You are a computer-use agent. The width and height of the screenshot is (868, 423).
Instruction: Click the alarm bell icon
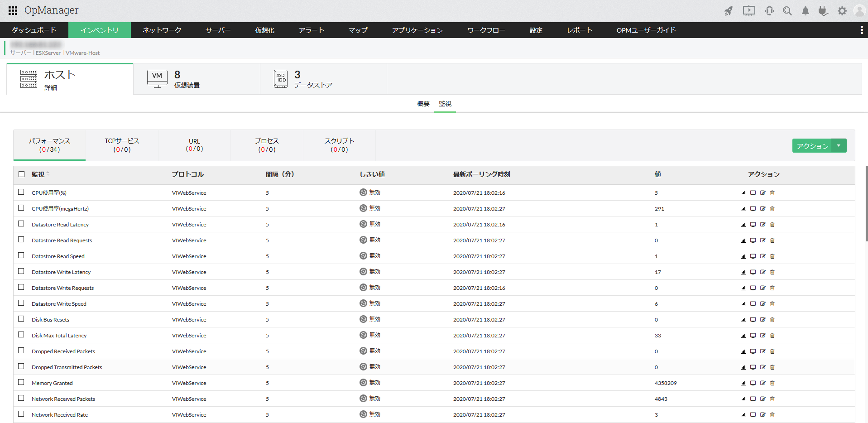click(805, 11)
